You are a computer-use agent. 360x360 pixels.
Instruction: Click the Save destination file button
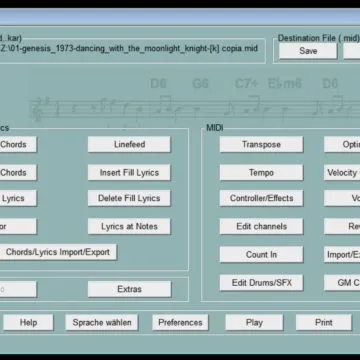click(x=308, y=51)
